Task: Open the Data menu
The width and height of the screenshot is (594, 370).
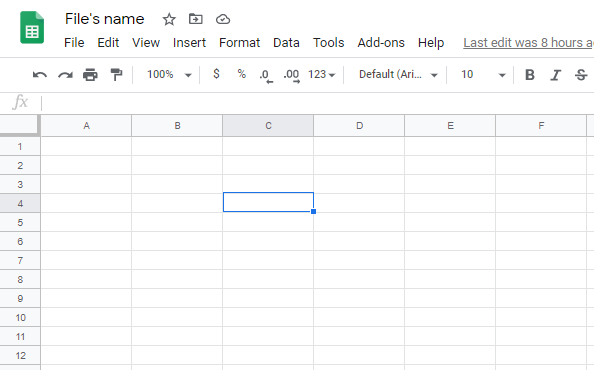Action: click(286, 42)
